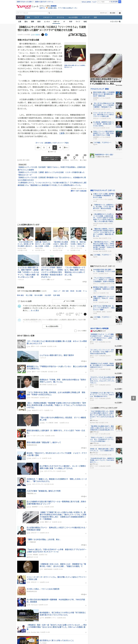This screenshot has height=644, width=138.
Task: Select the 経済 category
Action: point(39,21)
